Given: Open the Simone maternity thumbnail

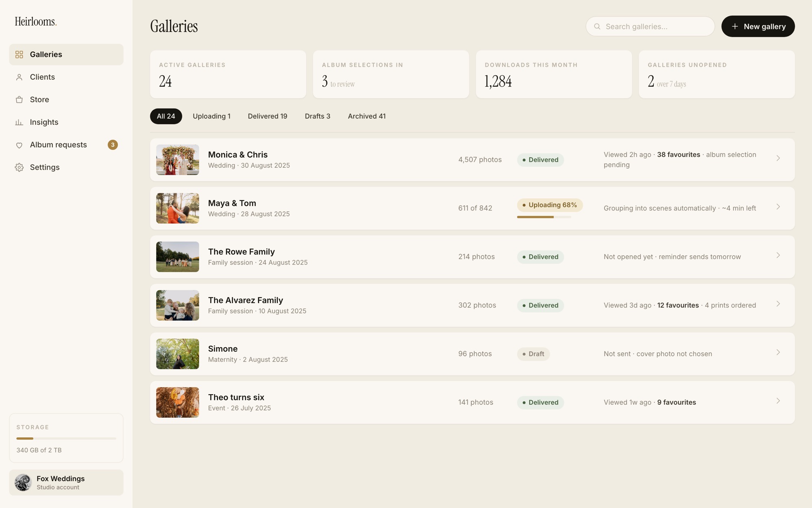Looking at the screenshot, I should pos(177,354).
